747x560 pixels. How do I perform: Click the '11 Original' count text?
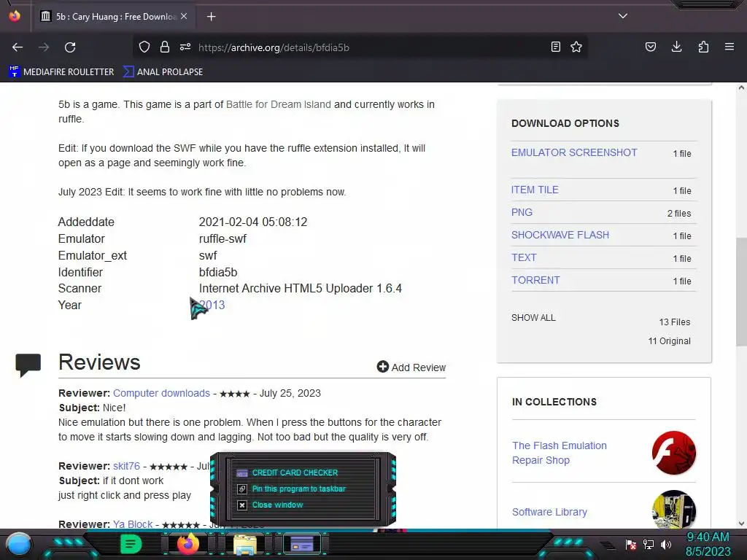pos(670,341)
